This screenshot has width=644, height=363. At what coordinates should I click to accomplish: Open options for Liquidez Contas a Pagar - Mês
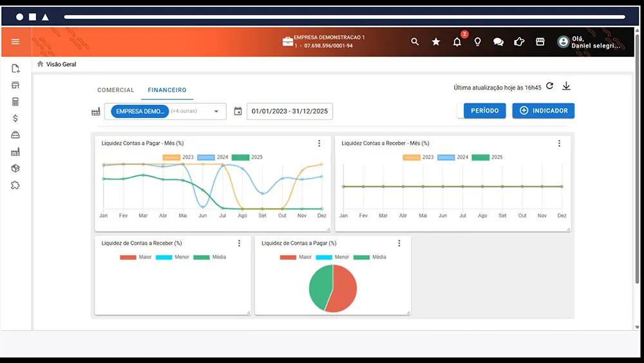319,143
